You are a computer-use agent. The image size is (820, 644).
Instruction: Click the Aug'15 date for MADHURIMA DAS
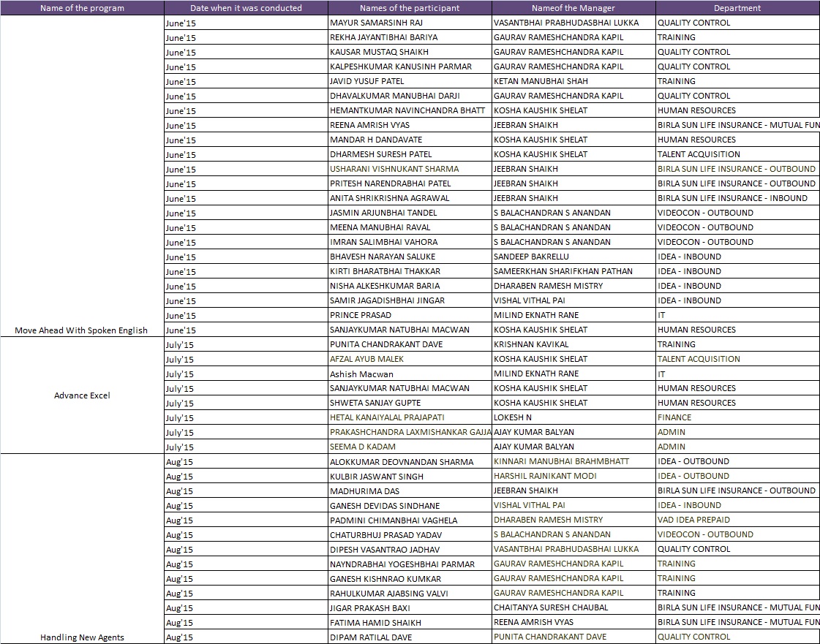[x=246, y=490]
